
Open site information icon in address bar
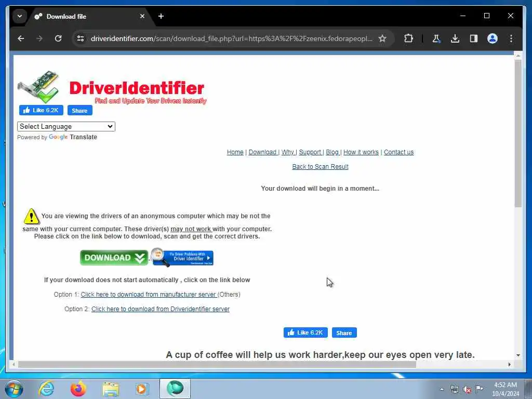click(x=81, y=38)
